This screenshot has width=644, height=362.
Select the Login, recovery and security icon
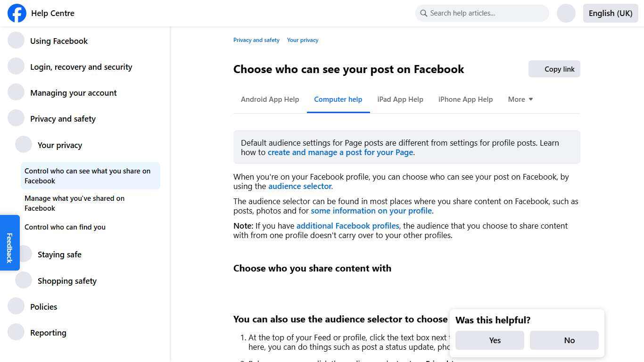pos(16,66)
